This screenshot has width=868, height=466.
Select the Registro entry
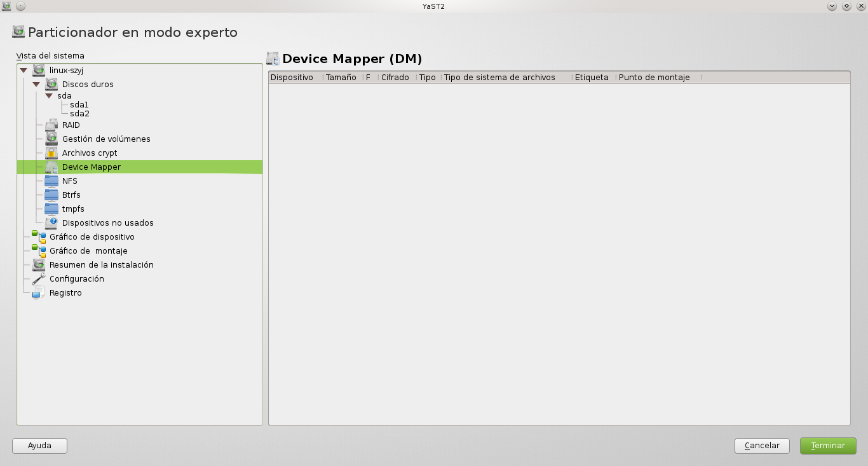67,292
